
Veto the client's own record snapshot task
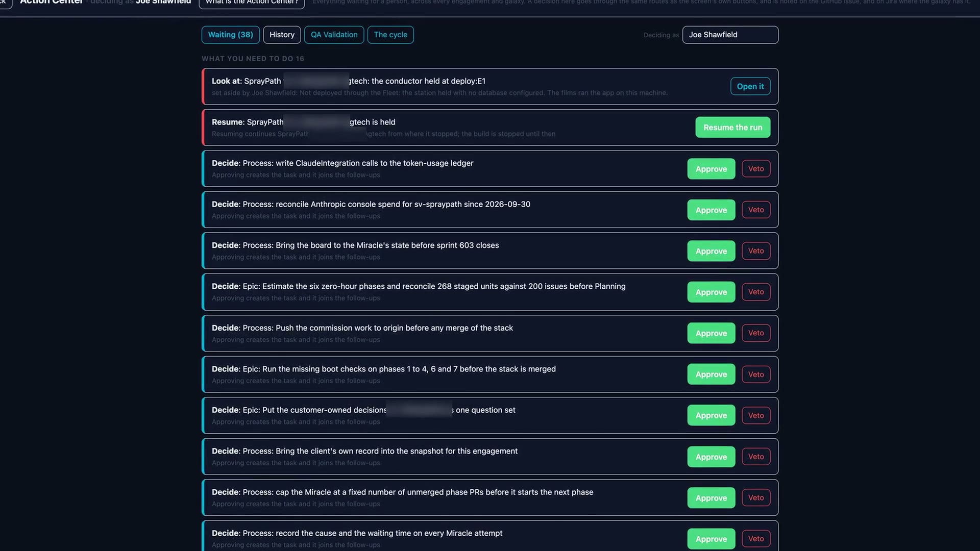coord(756,457)
